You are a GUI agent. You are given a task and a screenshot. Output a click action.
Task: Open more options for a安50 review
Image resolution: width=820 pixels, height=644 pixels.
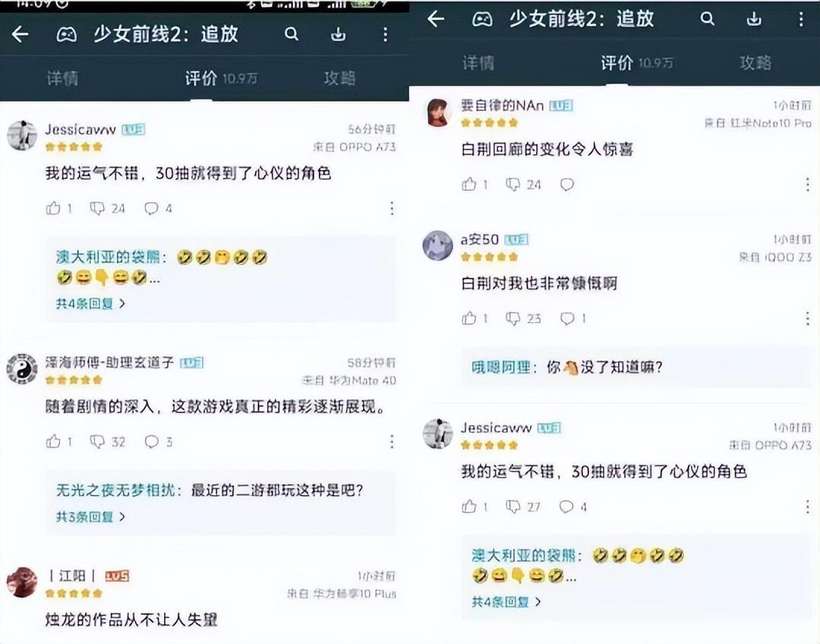807,318
